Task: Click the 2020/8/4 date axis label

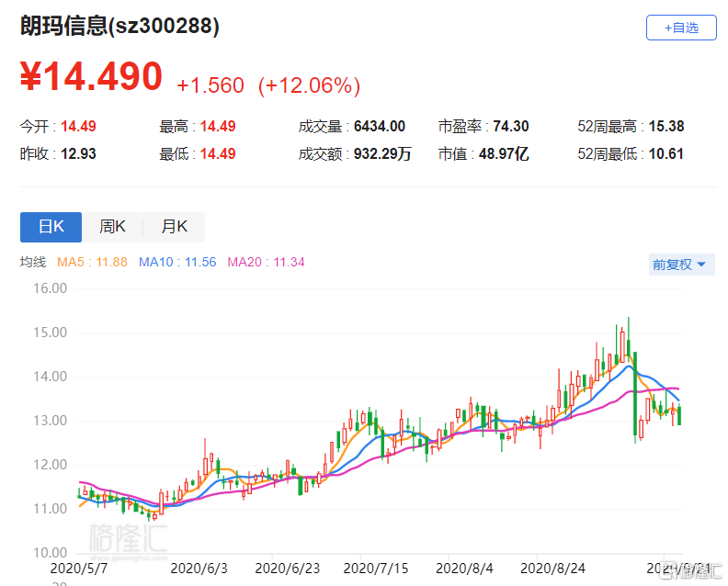Action: click(464, 569)
